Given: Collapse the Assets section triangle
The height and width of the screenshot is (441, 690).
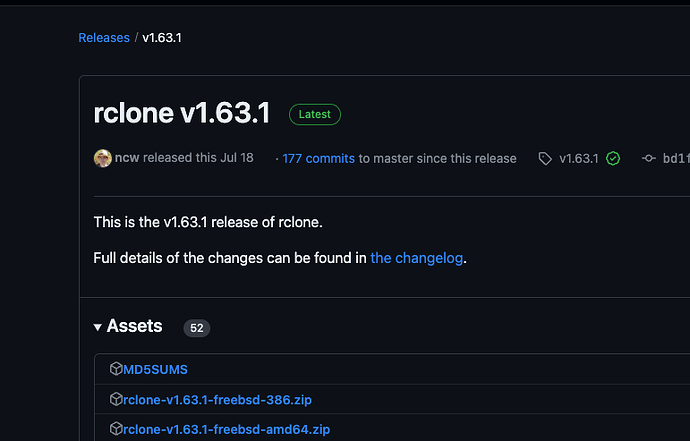Looking at the screenshot, I should tap(98, 327).
